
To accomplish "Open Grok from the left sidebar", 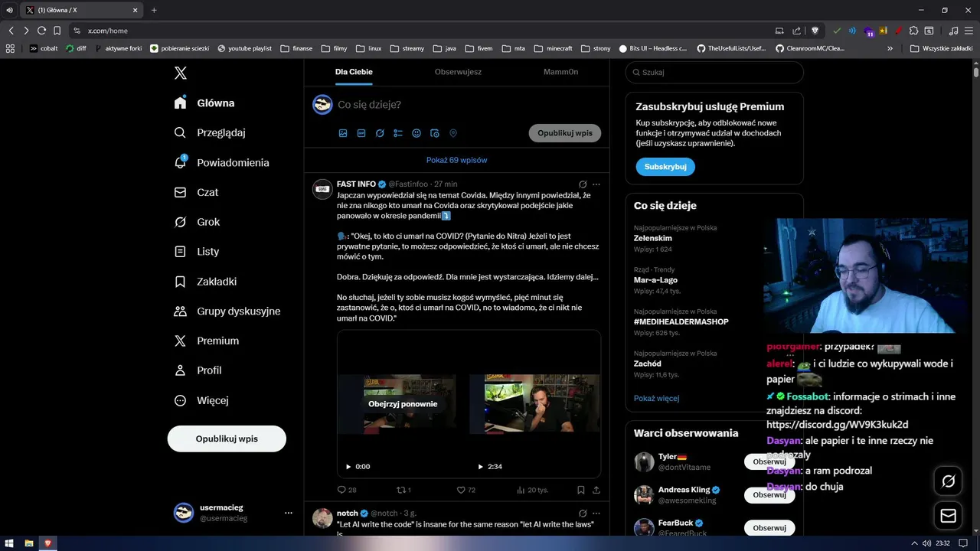I will coord(198,222).
